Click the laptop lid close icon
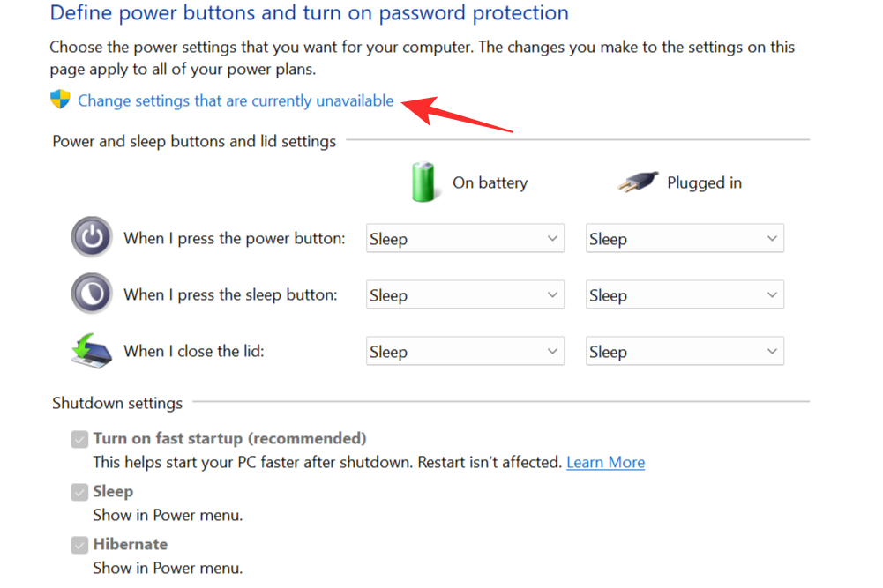 [x=91, y=350]
